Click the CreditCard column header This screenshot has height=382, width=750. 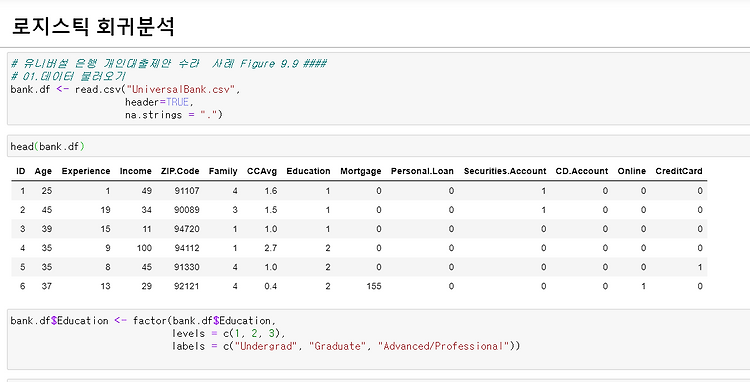click(679, 171)
